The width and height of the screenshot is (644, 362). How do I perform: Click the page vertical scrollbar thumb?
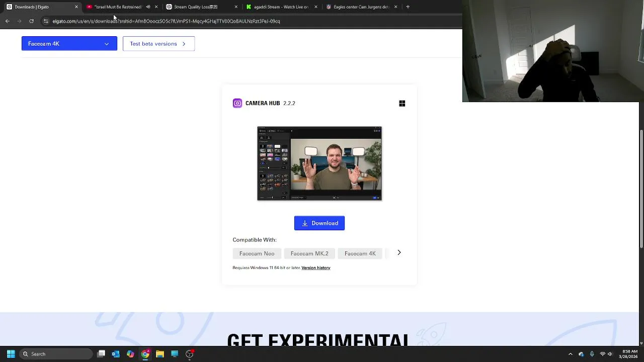(x=641, y=189)
